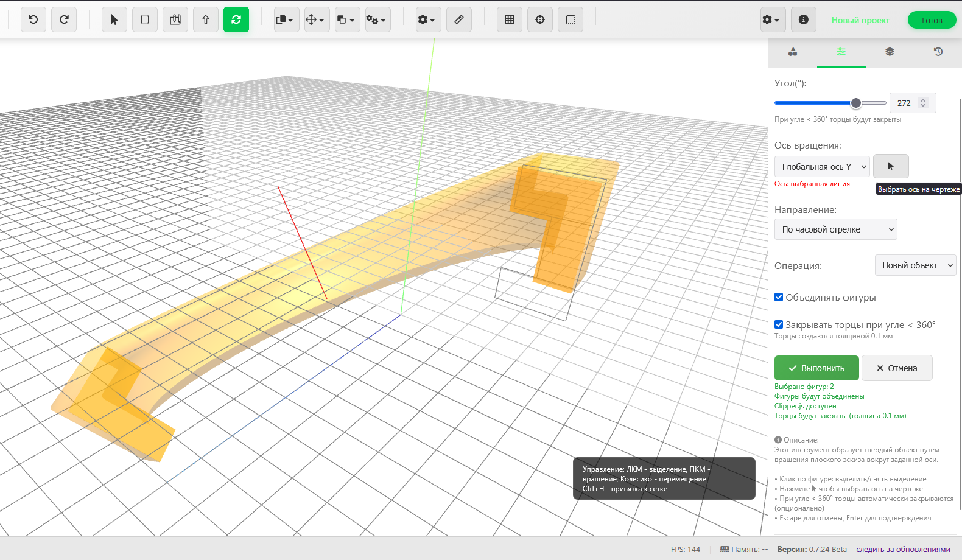Image resolution: width=962 pixels, height=560 pixels.
Task: Open the 'Новый объект' operation dropdown
Action: point(915,265)
